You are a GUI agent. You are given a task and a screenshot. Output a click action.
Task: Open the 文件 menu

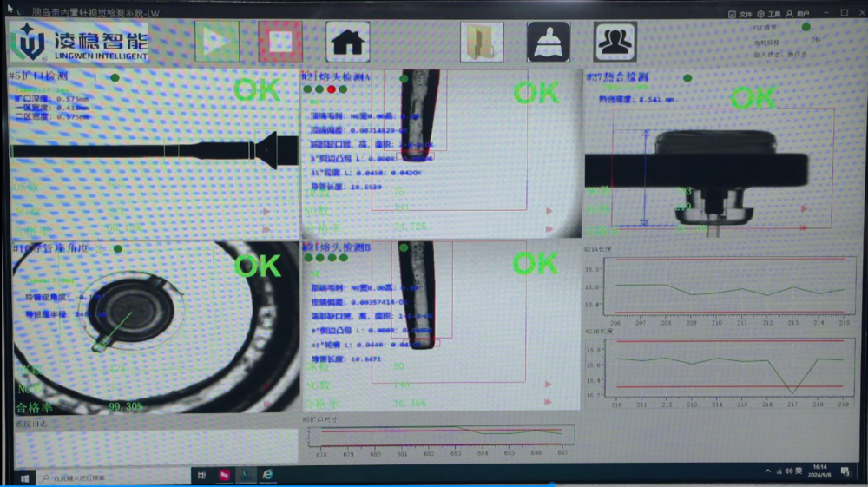click(740, 14)
